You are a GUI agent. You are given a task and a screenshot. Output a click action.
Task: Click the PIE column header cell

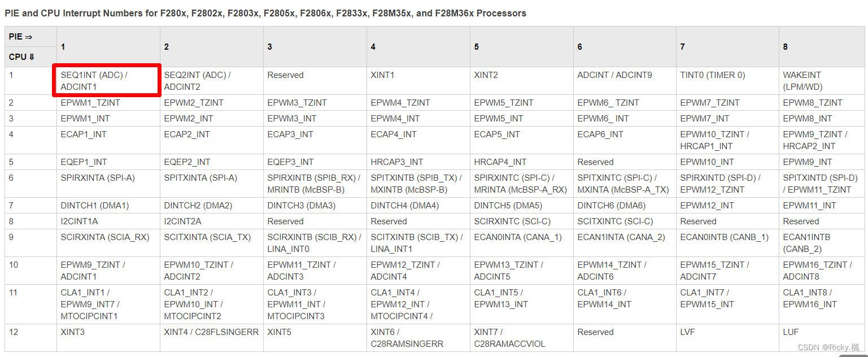point(21,37)
